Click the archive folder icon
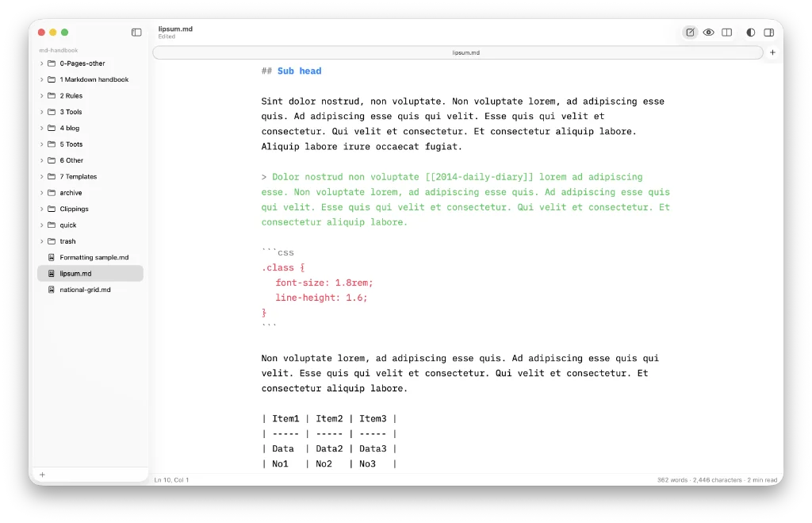Image resolution: width=812 pixels, height=523 pixels. coord(52,193)
